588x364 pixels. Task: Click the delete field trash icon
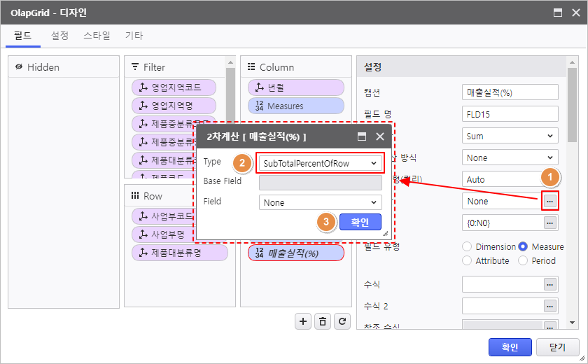(322, 321)
